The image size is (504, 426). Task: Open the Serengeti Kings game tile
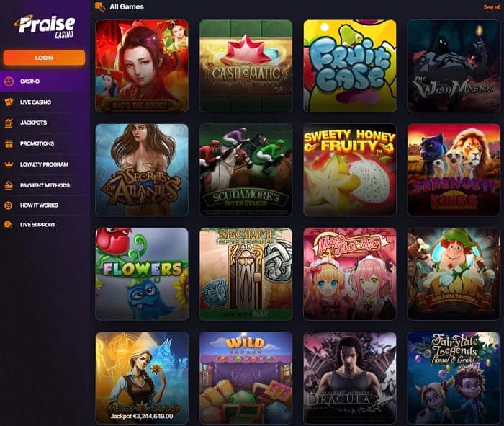pos(454,169)
